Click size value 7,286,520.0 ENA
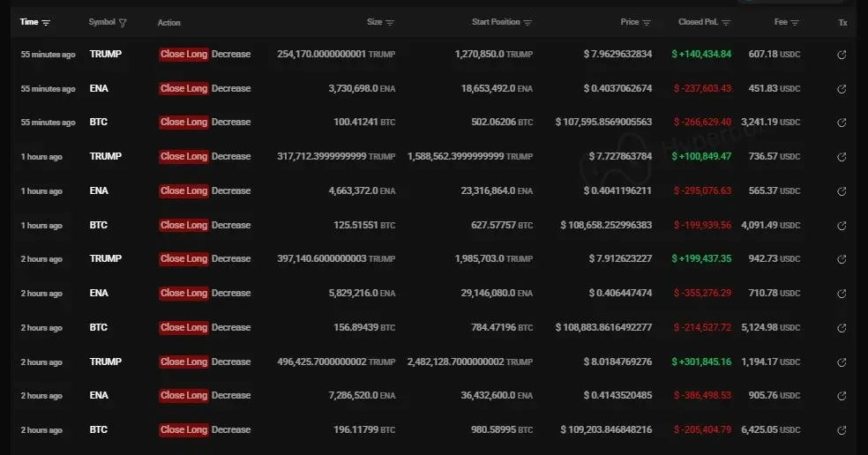The height and width of the screenshot is (455, 868). [x=362, y=396]
